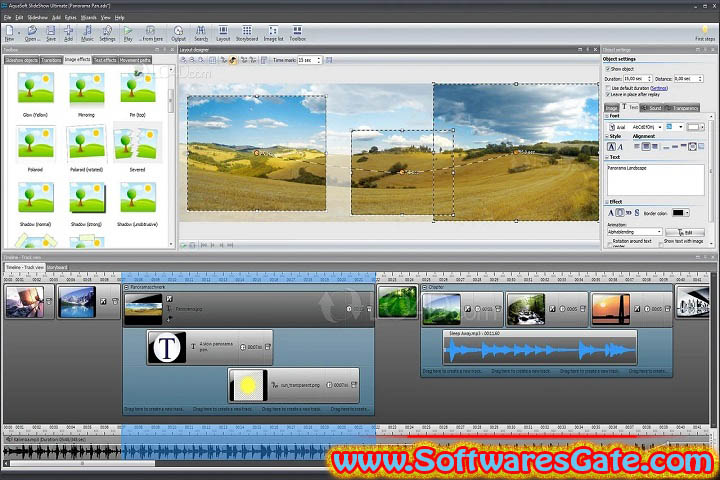The image size is (720, 480).
Task: Click the From here play icon
Action: coord(151,34)
